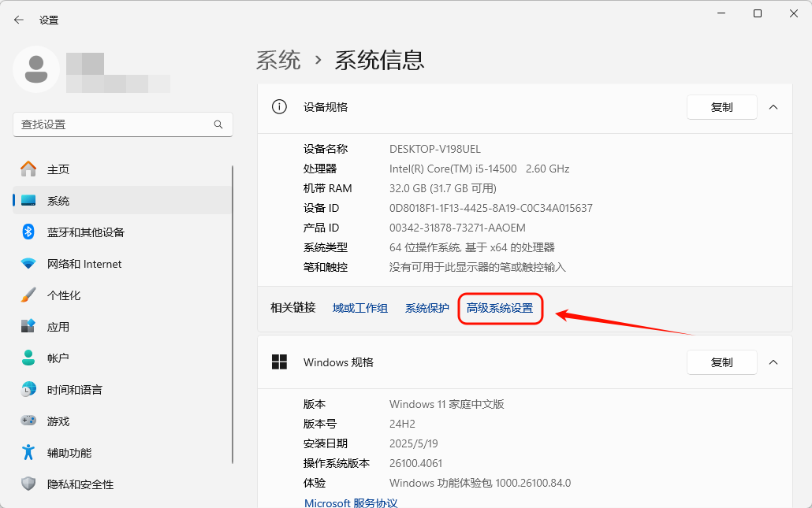Click edition value Windows 11 家庭中文版
812x508 pixels.
[447, 404]
